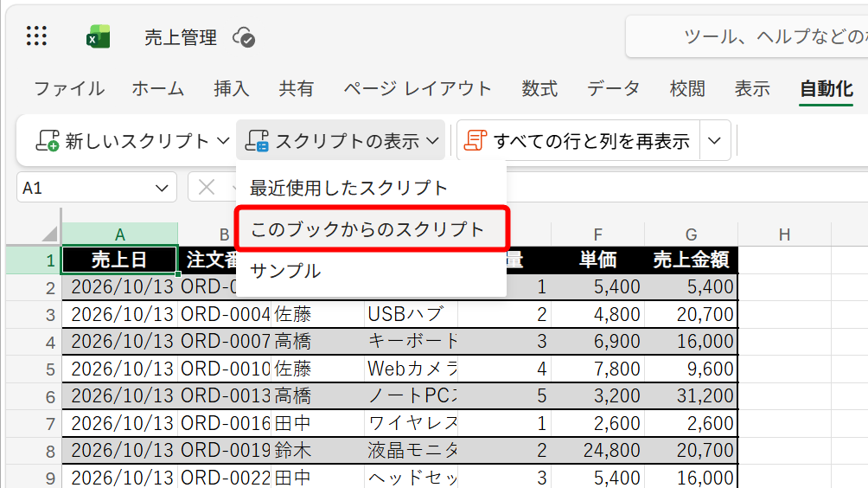
Task: Click the formula bar cancel X icon
Action: pos(207,187)
